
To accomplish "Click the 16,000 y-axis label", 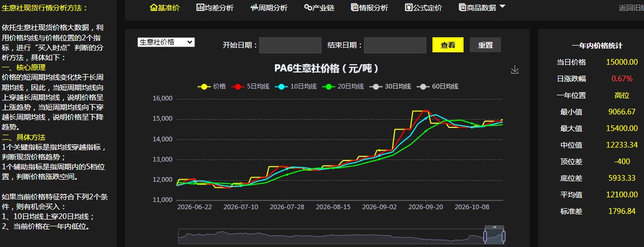I will 163,98.
